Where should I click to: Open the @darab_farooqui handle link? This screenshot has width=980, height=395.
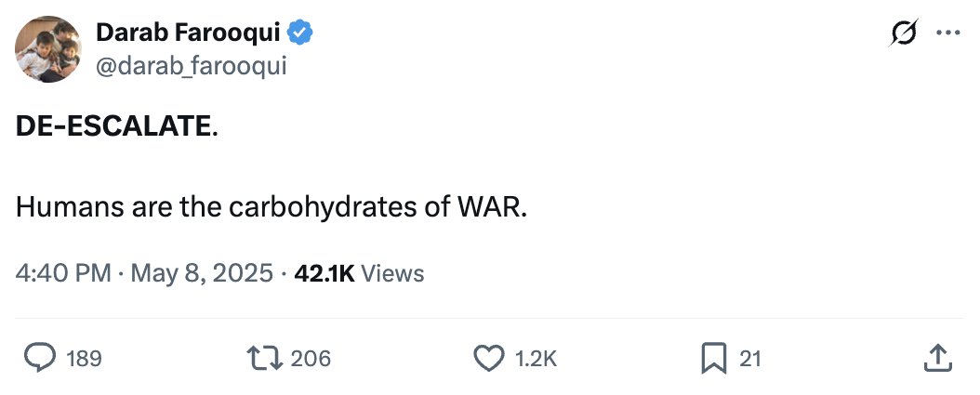(x=191, y=66)
